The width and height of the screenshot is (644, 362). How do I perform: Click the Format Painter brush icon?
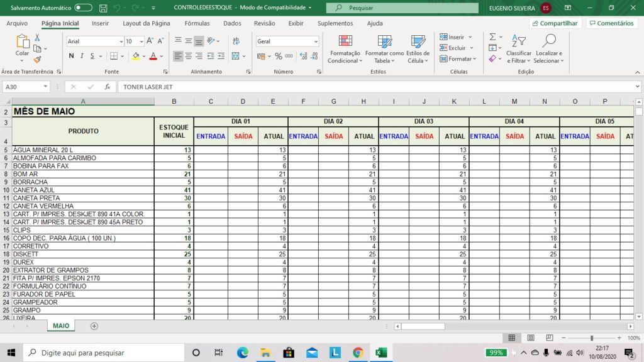tap(37, 60)
